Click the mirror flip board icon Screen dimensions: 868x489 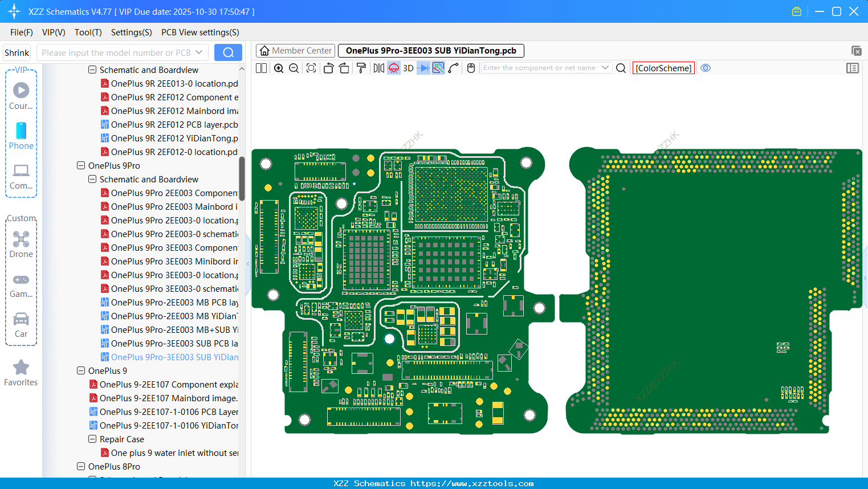click(378, 68)
